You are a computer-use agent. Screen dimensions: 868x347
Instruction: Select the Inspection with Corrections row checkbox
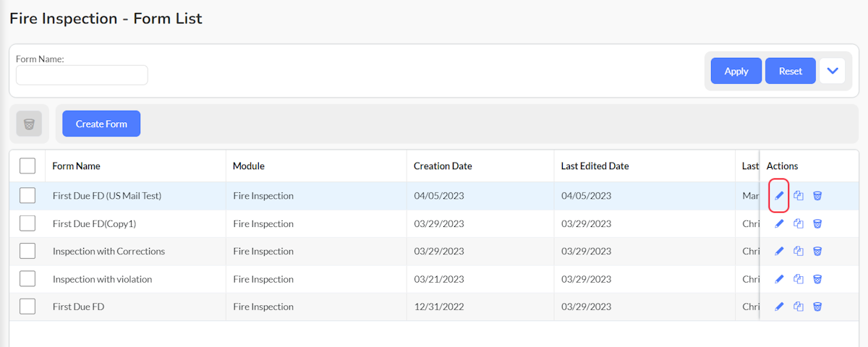[27, 251]
